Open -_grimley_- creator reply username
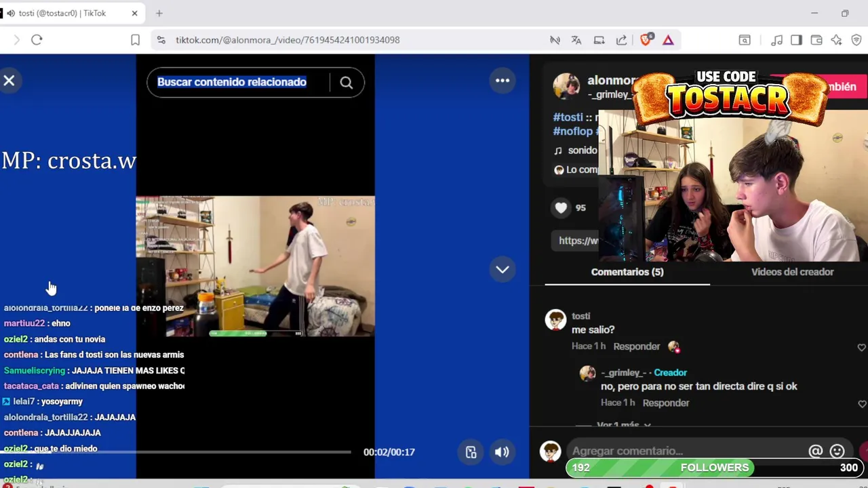 [x=624, y=373]
